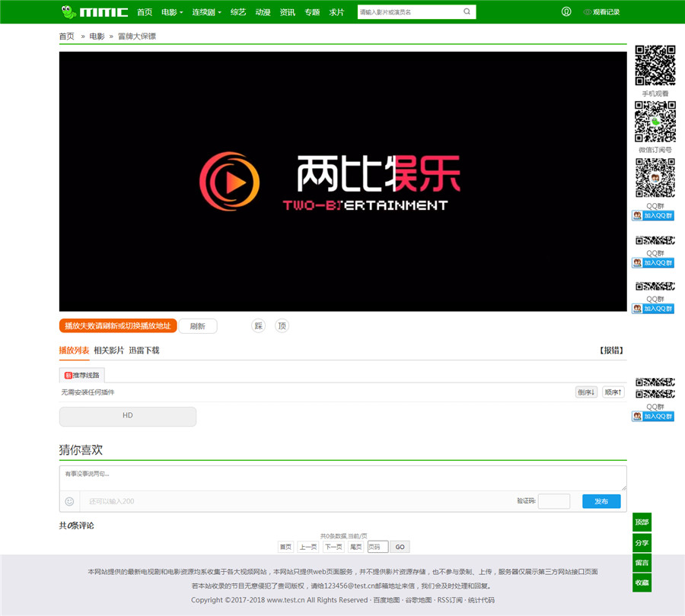Image resolution: width=685 pixels, height=616 pixels.
Task: Click the video player area
Action: (343, 182)
